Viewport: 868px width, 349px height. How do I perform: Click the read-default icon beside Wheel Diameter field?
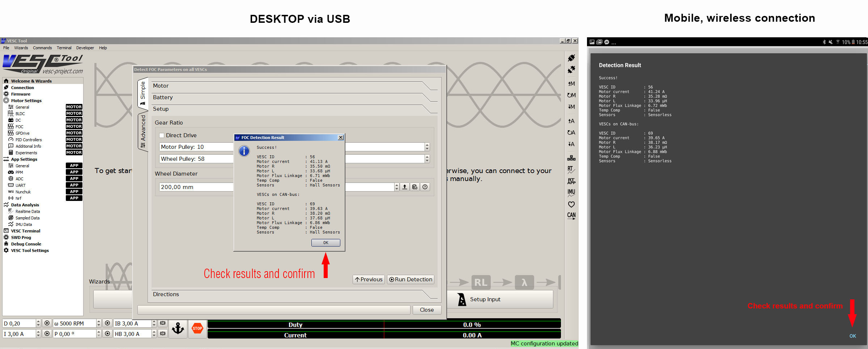tap(415, 187)
